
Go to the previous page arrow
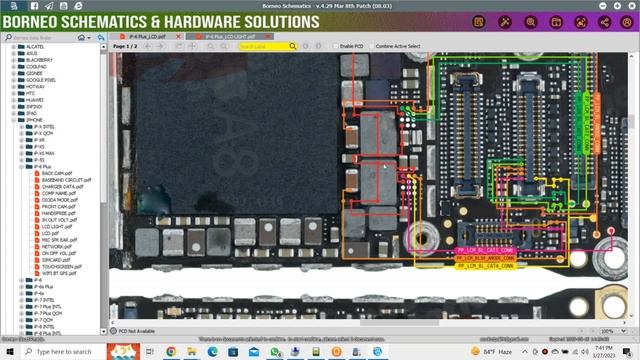click(x=148, y=46)
